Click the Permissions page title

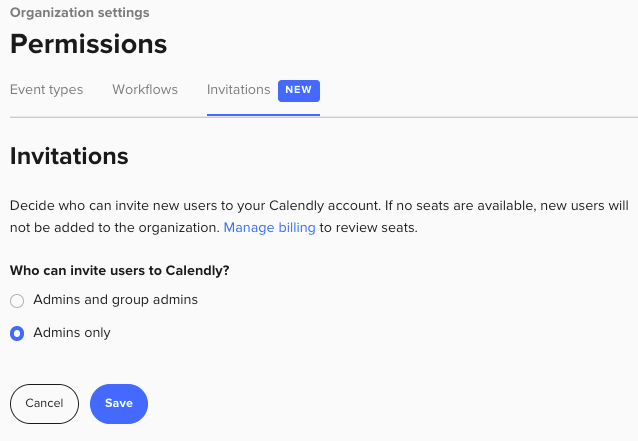coord(88,44)
